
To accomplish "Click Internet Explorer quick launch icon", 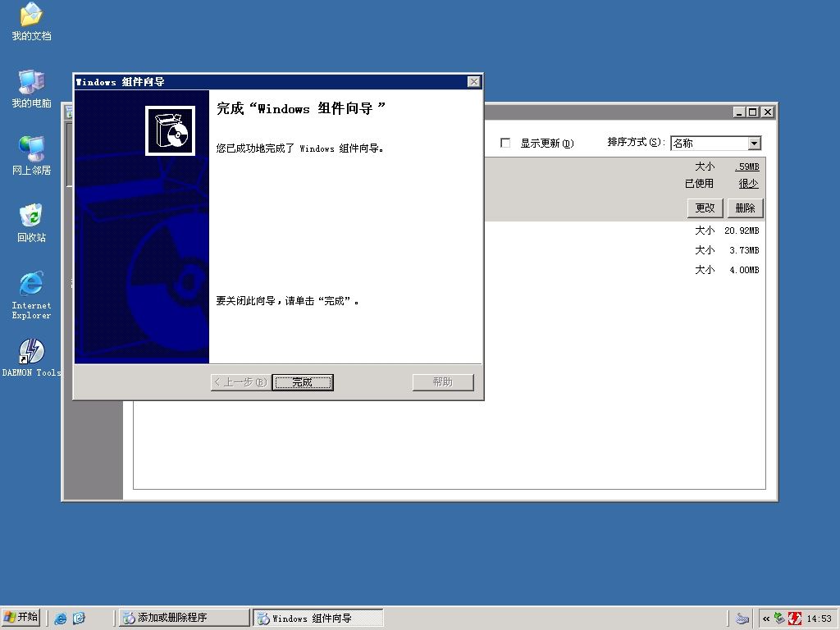I will click(x=61, y=619).
